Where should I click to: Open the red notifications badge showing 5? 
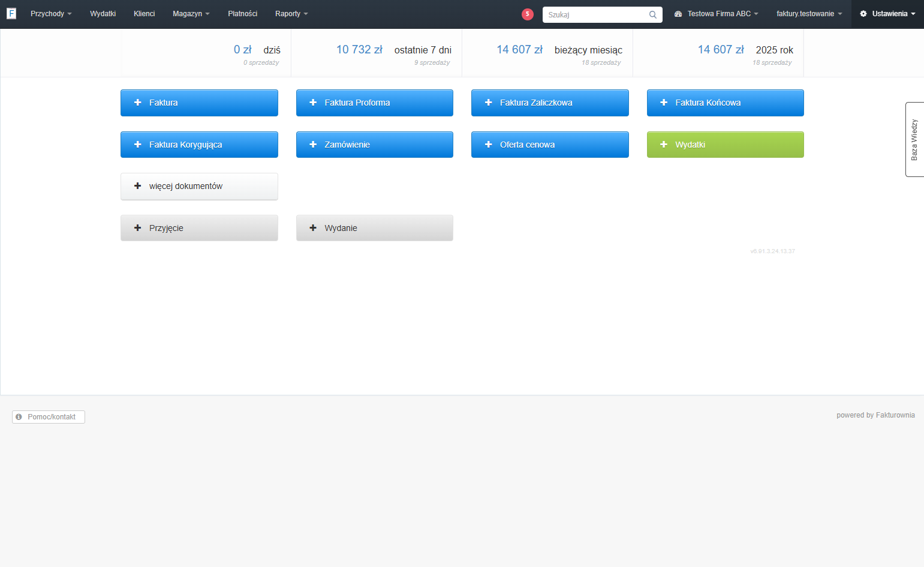528,14
